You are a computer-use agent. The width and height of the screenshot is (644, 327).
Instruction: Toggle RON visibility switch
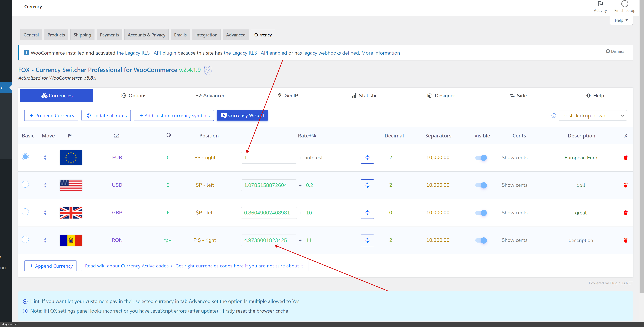coord(481,240)
